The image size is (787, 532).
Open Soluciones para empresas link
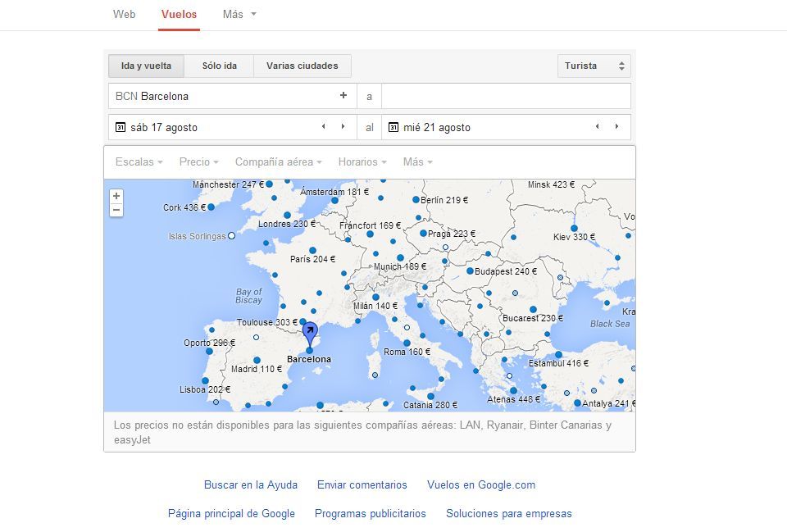tap(509, 513)
